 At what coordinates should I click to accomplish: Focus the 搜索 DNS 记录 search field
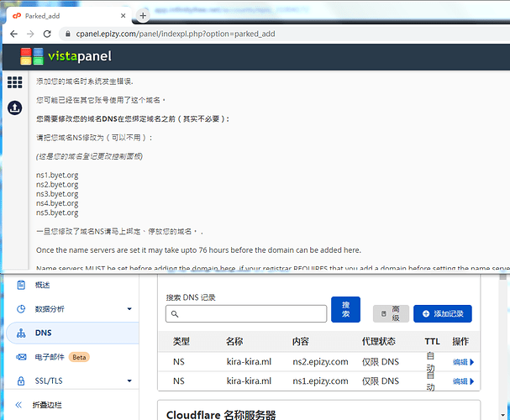(x=246, y=314)
